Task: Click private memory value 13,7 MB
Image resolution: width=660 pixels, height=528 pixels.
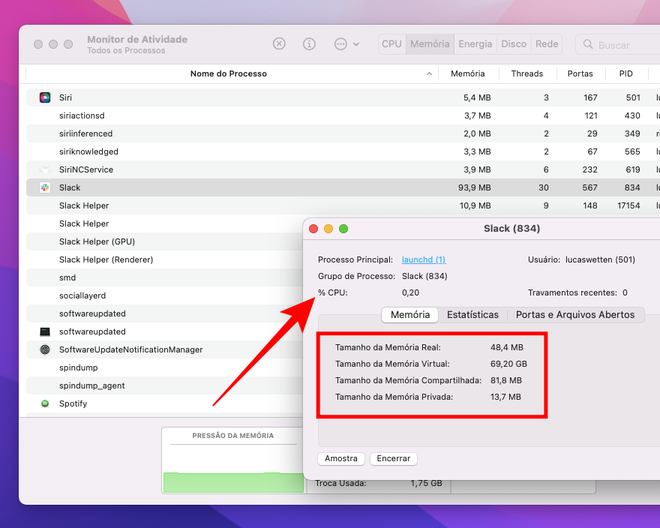Action: [506, 397]
